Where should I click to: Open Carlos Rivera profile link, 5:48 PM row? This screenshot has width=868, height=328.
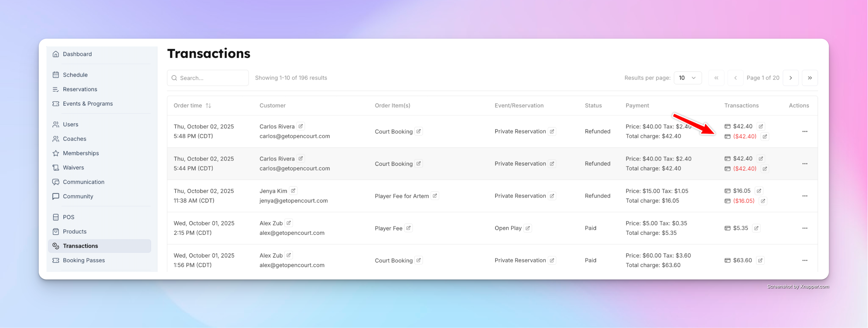(301, 126)
